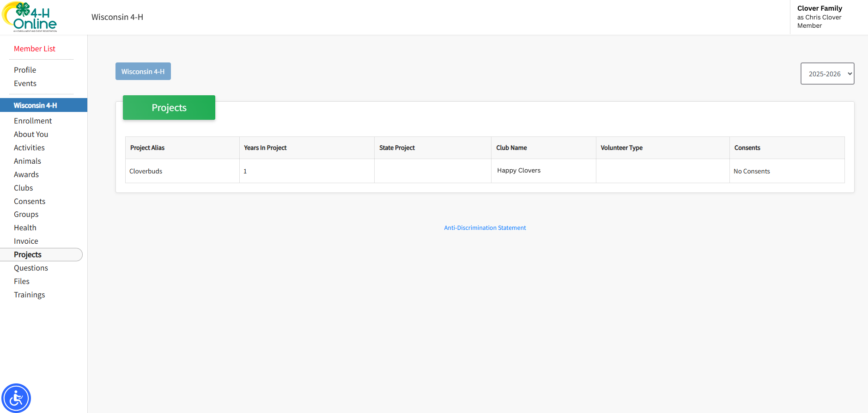
Task: Click the Cloverbuds project row
Action: [x=146, y=171]
